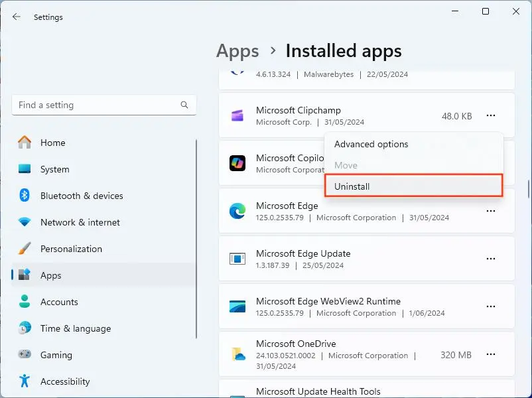Open the Home settings page
The width and height of the screenshot is (532, 398).
pos(103,143)
